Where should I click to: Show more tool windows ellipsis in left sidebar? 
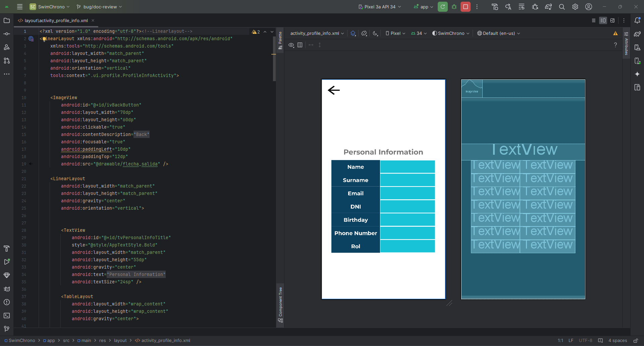click(x=7, y=74)
